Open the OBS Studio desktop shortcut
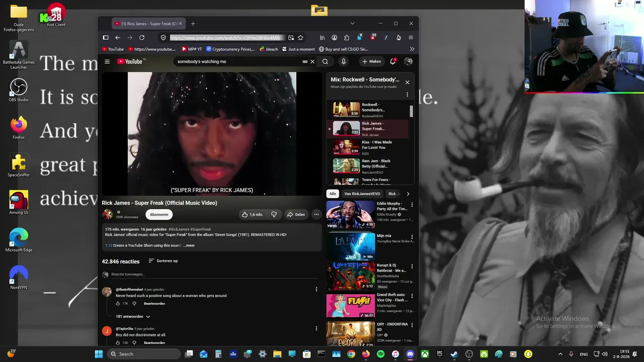 tap(19, 90)
